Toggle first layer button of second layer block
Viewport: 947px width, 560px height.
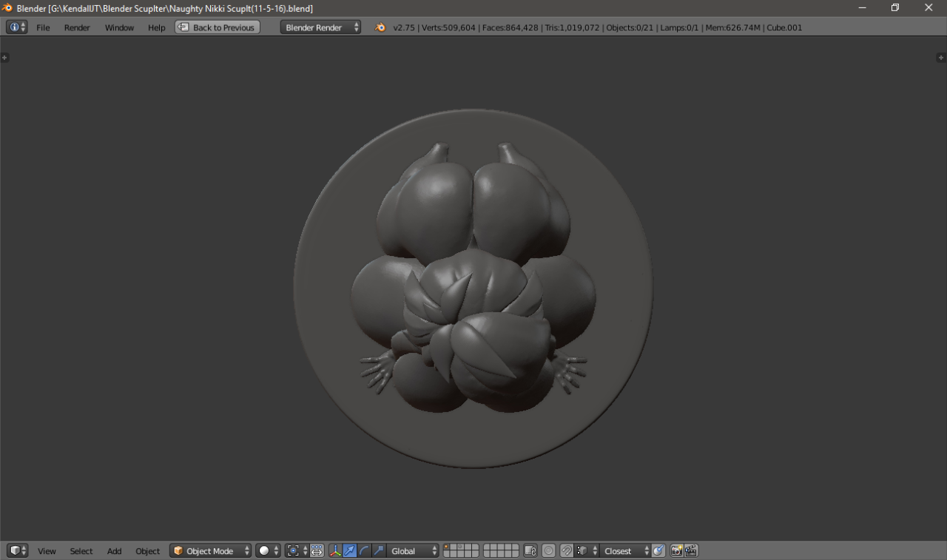coord(487,547)
